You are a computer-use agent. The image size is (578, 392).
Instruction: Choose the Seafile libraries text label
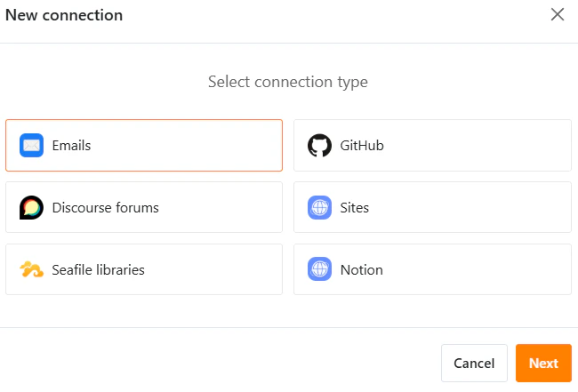coord(98,269)
